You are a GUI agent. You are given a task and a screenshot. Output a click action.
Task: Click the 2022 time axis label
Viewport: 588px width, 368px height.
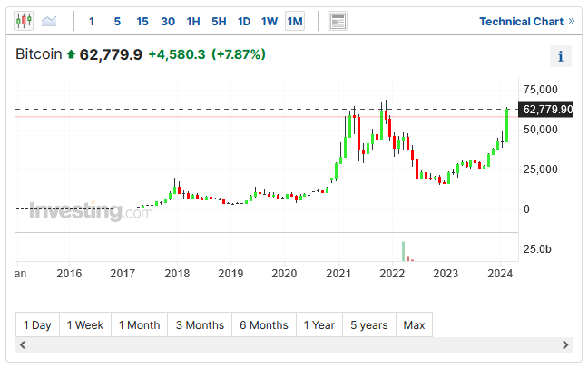point(392,274)
